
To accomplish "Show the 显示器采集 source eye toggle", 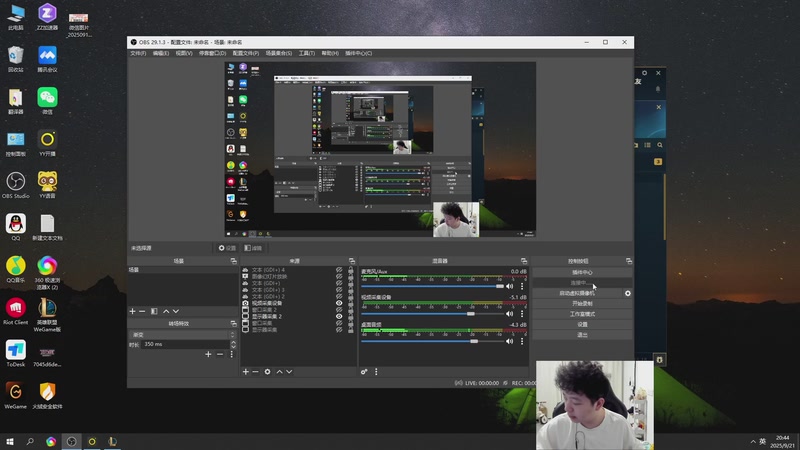I will (339, 330).
